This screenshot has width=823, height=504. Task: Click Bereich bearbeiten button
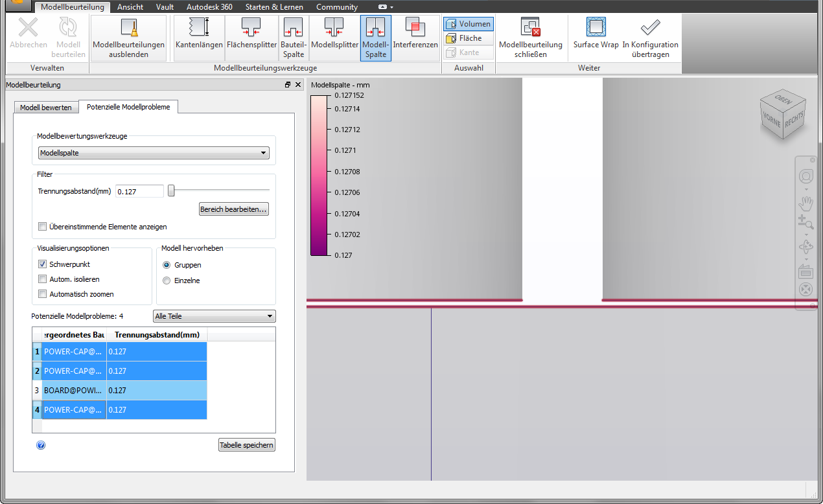pyautogui.click(x=233, y=209)
